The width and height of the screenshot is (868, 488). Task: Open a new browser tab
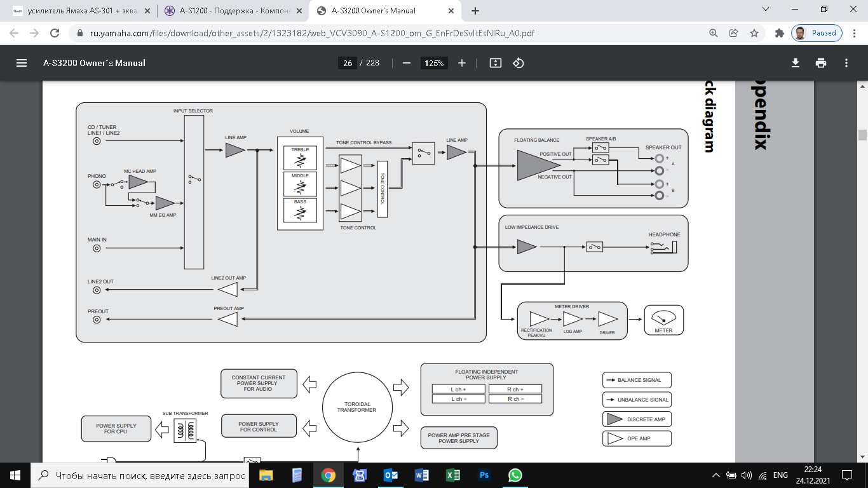tap(475, 10)
